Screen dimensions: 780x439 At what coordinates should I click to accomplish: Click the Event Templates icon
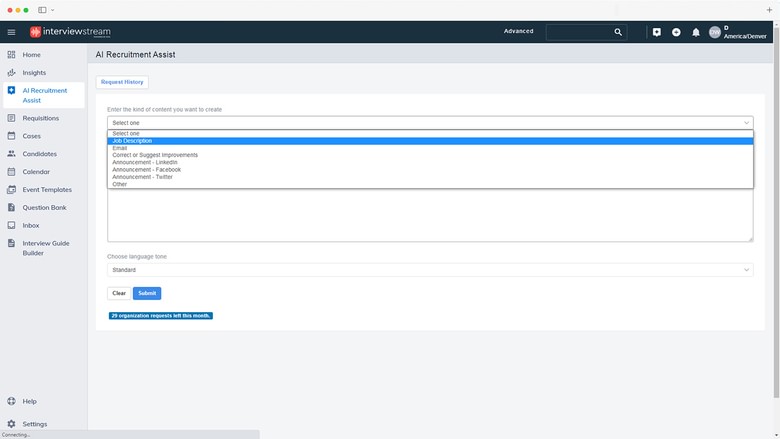tap(11, 189)
